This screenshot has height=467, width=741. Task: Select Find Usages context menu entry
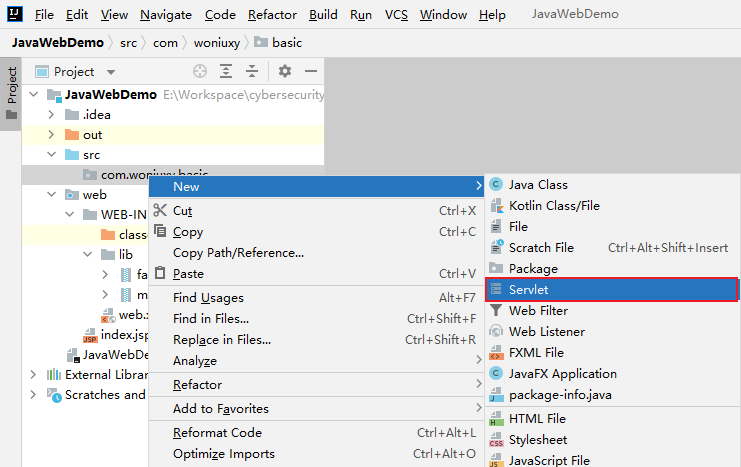[316, 297]
